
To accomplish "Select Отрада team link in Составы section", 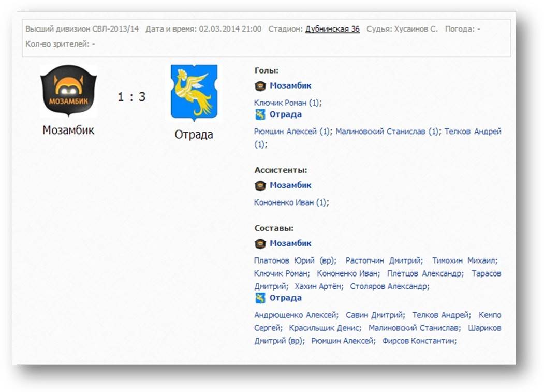I will point(285,298).
